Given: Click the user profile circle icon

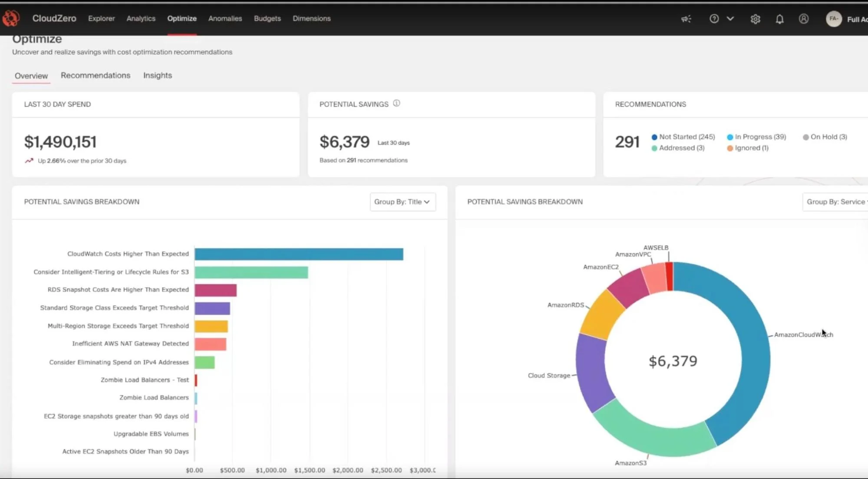Looking at the screenshot, I should 804,19.
